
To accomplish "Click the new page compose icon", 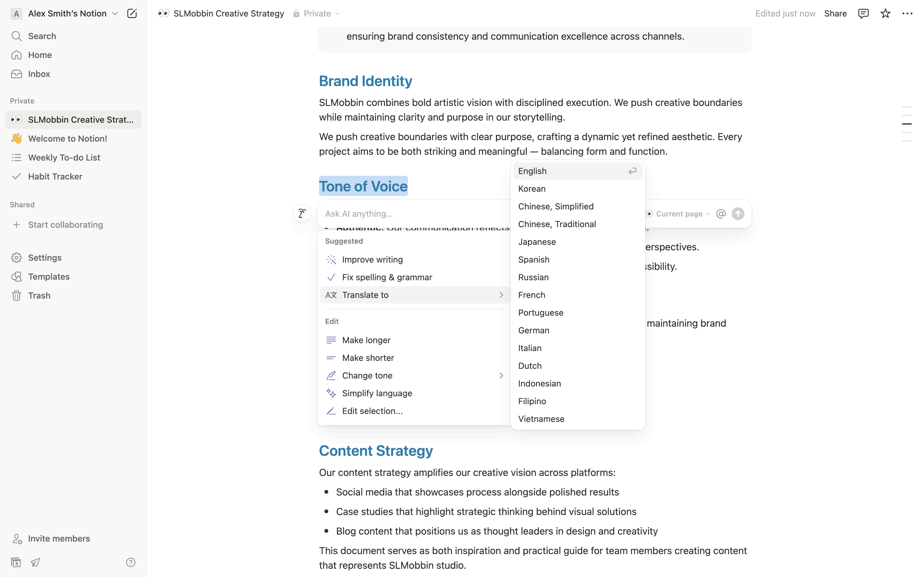I will pyautogui.click(x=132, y=14).
